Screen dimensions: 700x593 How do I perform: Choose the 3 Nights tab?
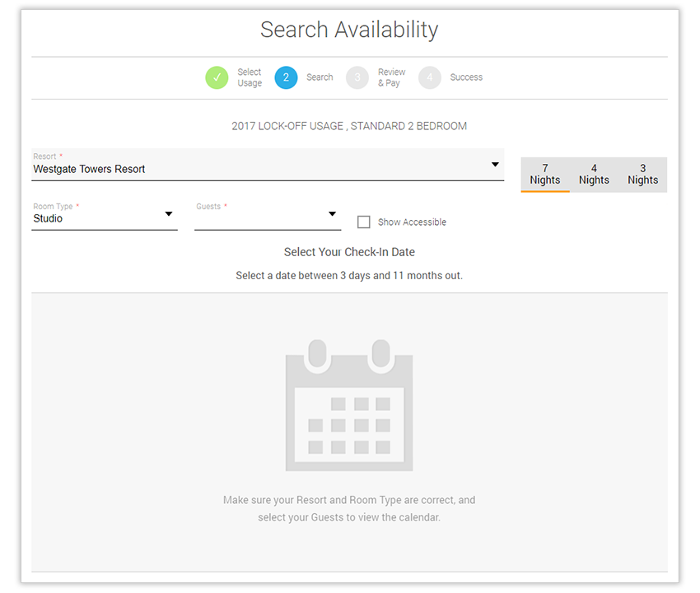(642, 175)
